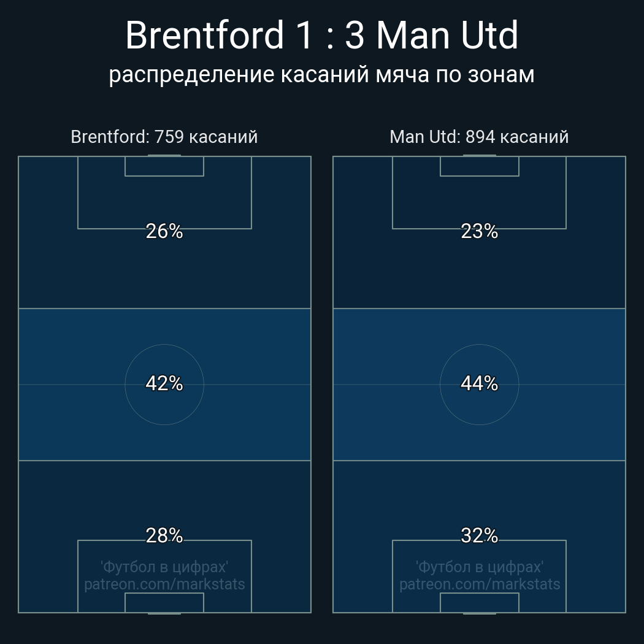Open the patreon.com/markstats link on Brentford pitch
The height and width of the screenshot is (644, 644).
click(x=164, y=585)
